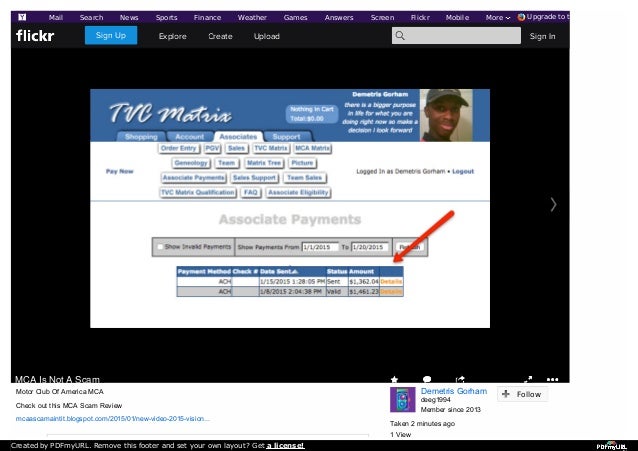This screenshot has height=451, width=638.
Task: Open Games in Yahoo bar
Action: [295, 18]
